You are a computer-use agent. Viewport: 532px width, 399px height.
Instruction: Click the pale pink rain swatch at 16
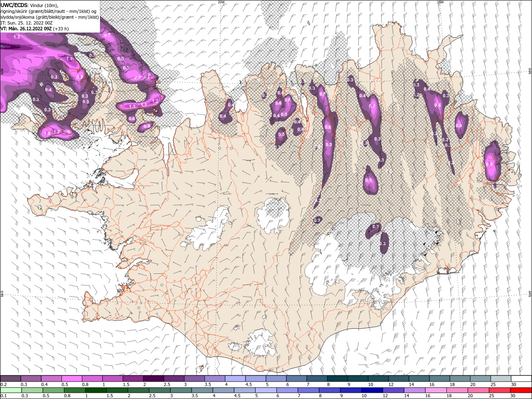coord(436,390)
